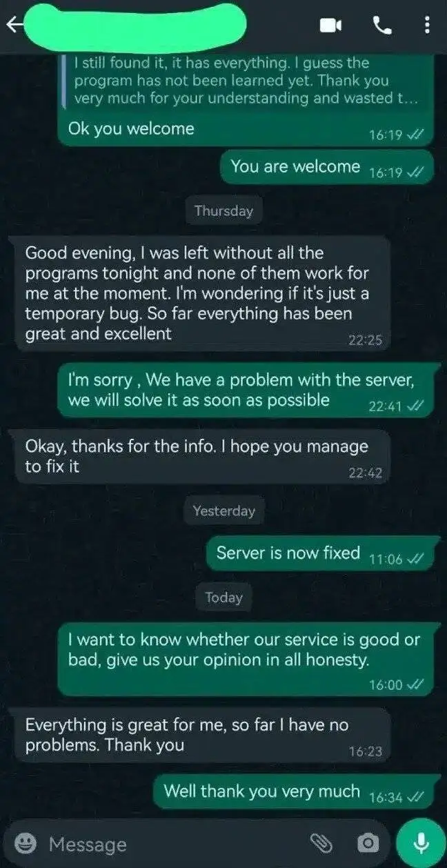447x868 pixels.
Task: Tap the 'Thursday' date label
Action: (x=223, y=211)
